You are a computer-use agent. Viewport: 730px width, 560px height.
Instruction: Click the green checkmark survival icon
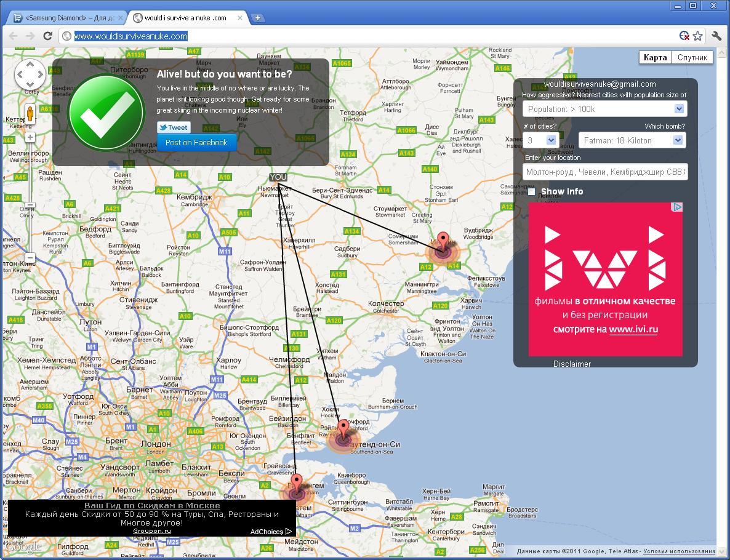[x=106, y=112]
